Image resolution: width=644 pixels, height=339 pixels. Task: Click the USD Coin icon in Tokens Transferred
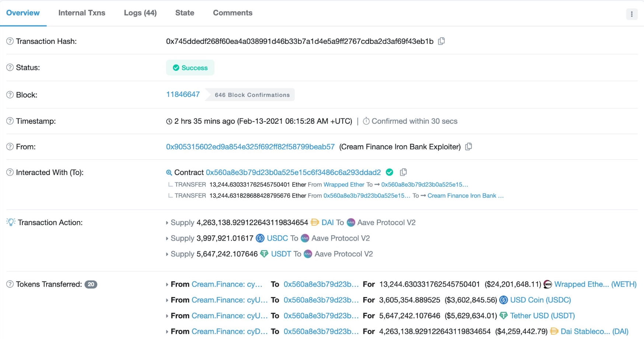[x=503, y=300]
